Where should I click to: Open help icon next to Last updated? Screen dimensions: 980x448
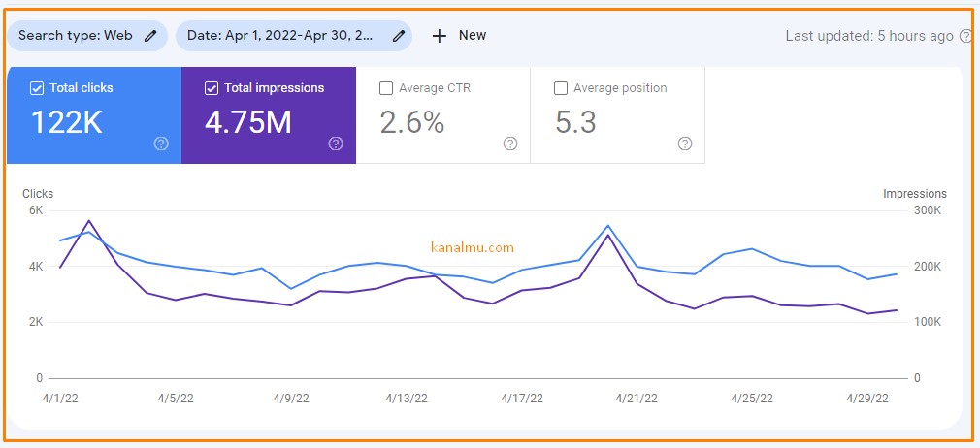point(965,36)
